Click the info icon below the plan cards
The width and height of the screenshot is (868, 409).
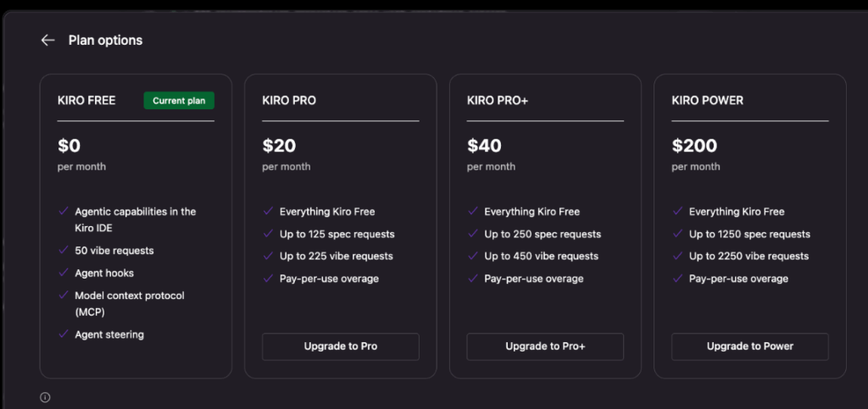click(x=46, y=397)
